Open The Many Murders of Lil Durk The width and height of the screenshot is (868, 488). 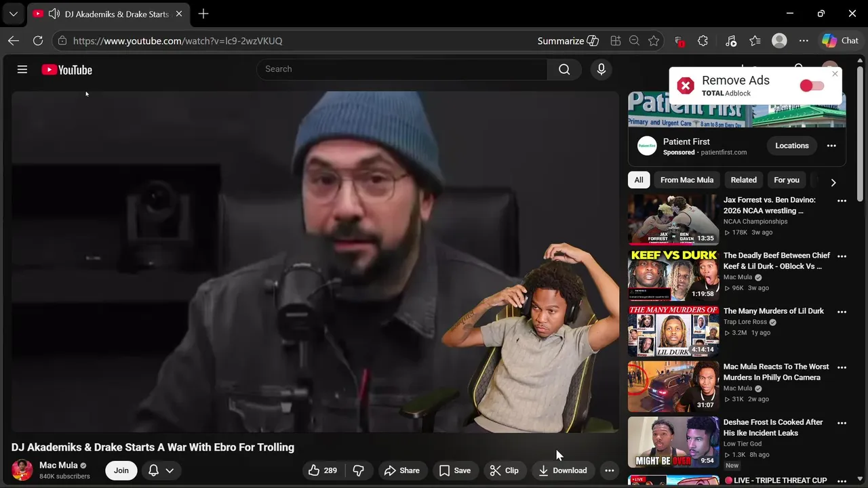coord(774,311)
